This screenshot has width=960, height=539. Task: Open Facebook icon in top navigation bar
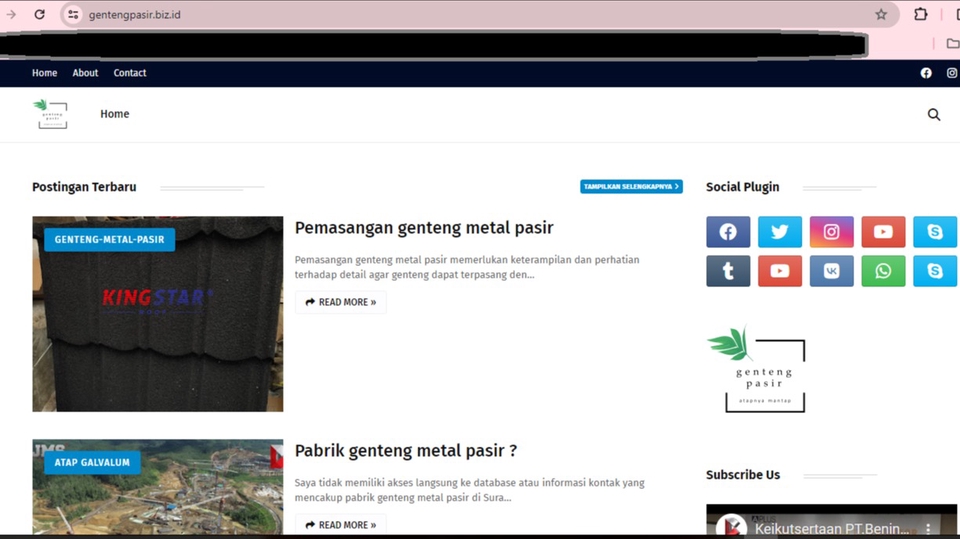point(926,73)
